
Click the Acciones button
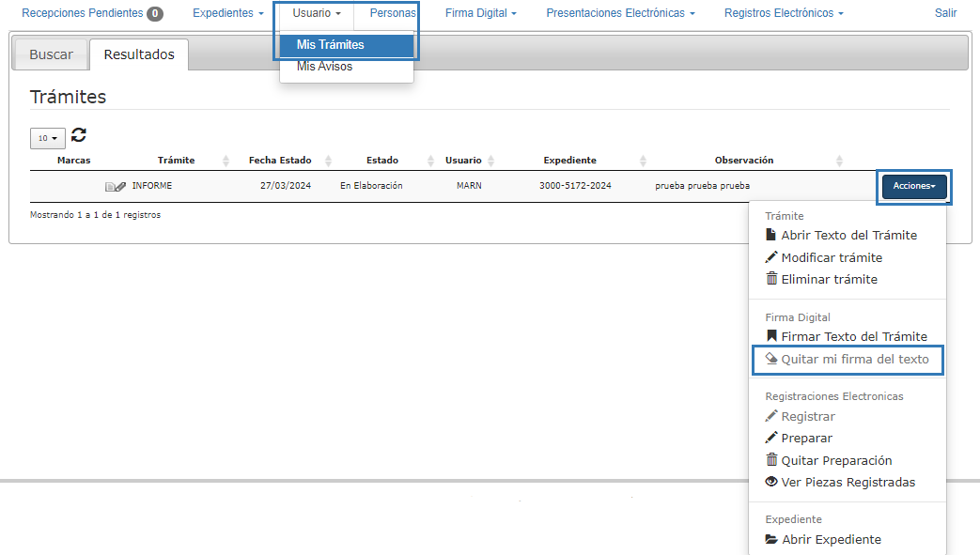point(913,186)
